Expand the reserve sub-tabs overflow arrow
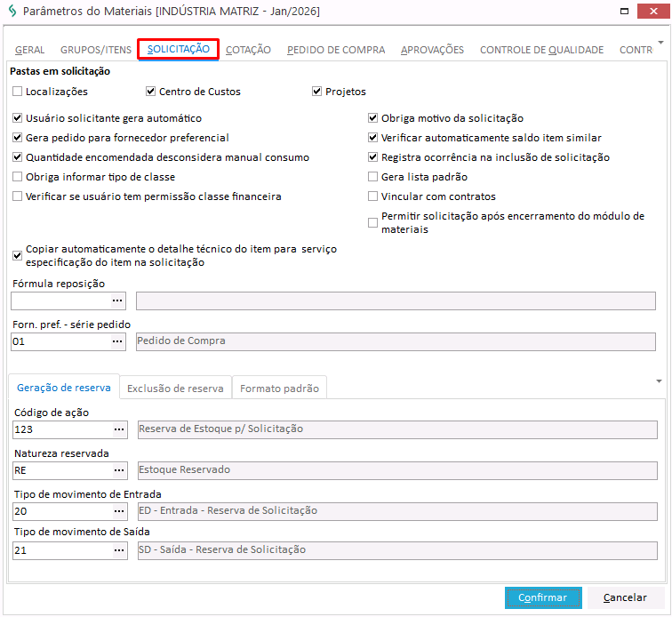 point(660,381)
